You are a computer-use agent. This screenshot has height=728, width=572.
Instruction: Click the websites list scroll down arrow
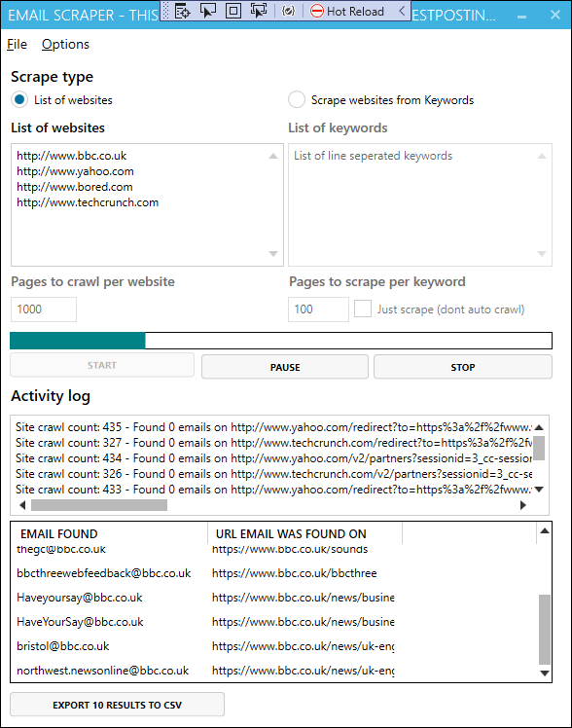[273, 253]
